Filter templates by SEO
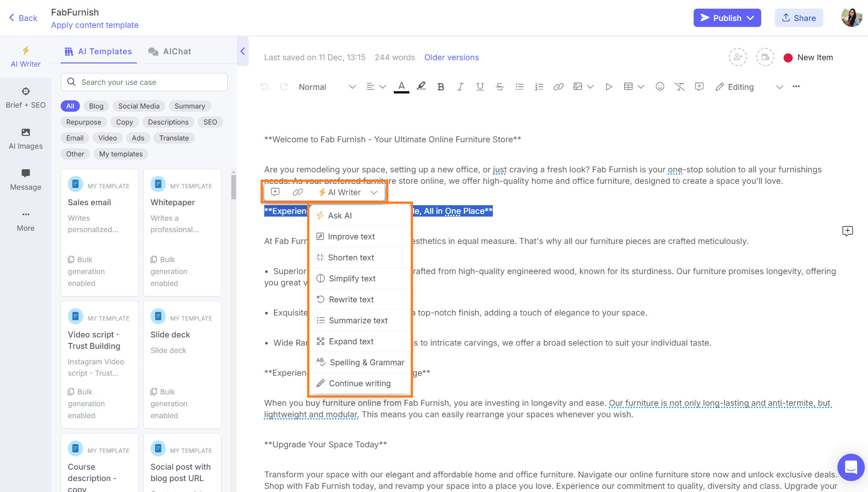This screenshot has height=492, width=868. (210, 122)
